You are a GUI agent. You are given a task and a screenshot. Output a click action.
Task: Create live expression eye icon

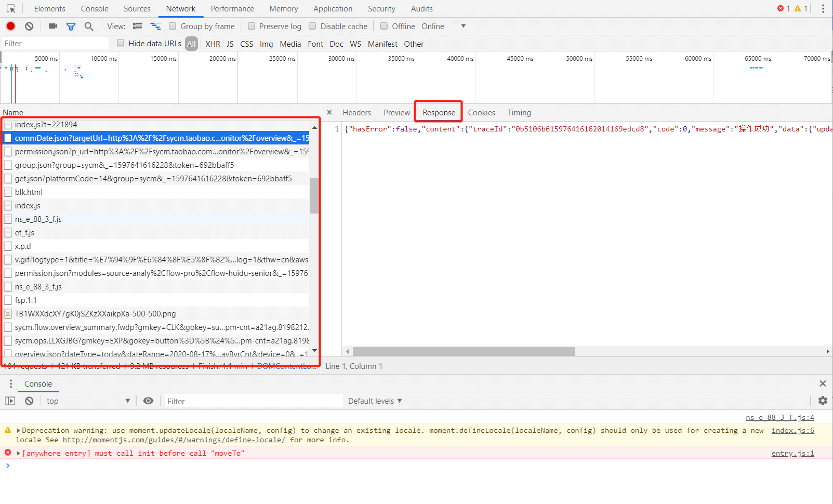tap(148, 401)
